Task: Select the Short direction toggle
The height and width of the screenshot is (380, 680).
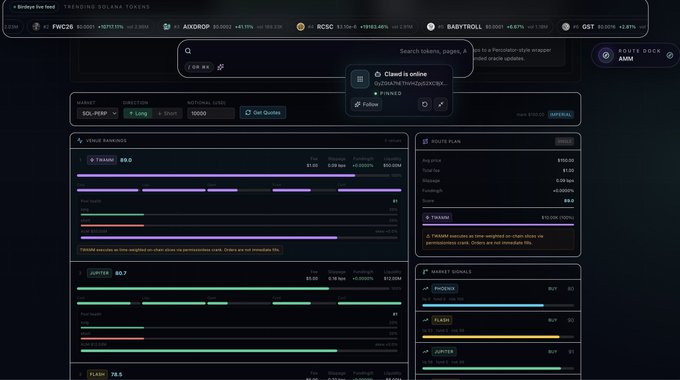Action: (167, 113)
